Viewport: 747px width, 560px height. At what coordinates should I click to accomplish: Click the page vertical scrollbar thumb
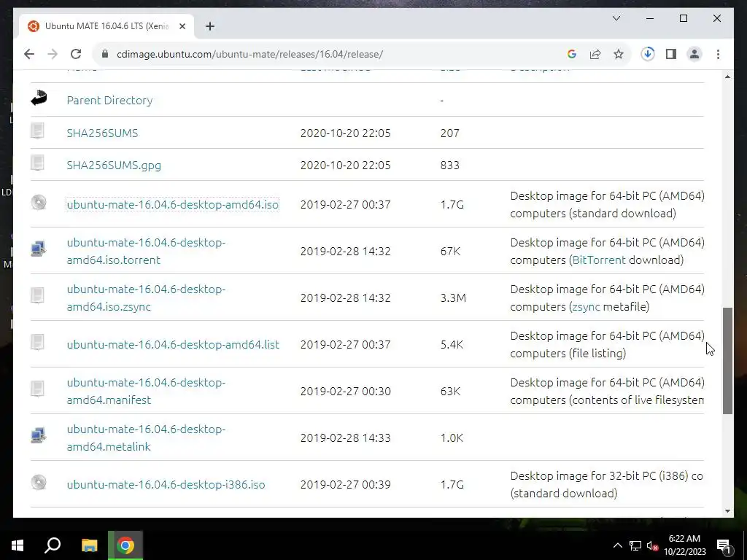click(727, 361)
